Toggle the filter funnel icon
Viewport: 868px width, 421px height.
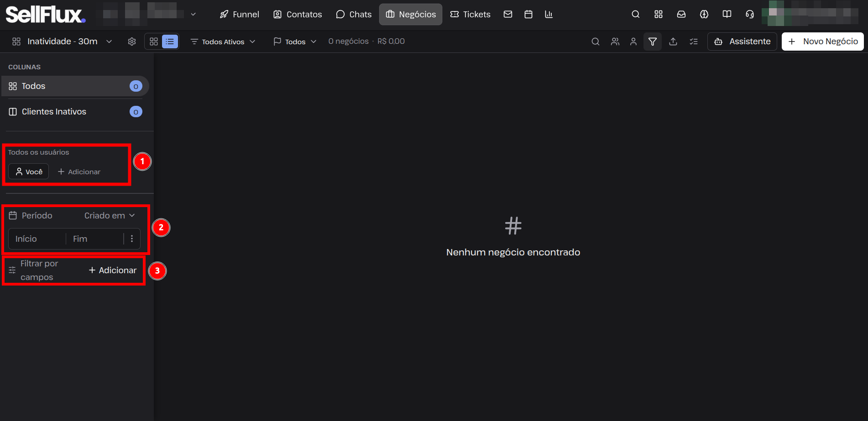pos(653,42)
